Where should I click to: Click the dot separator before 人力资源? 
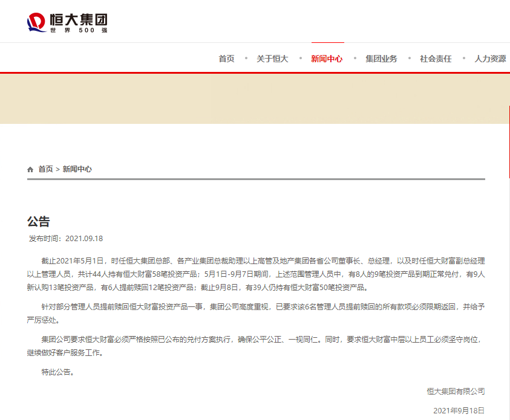(463, 58)
